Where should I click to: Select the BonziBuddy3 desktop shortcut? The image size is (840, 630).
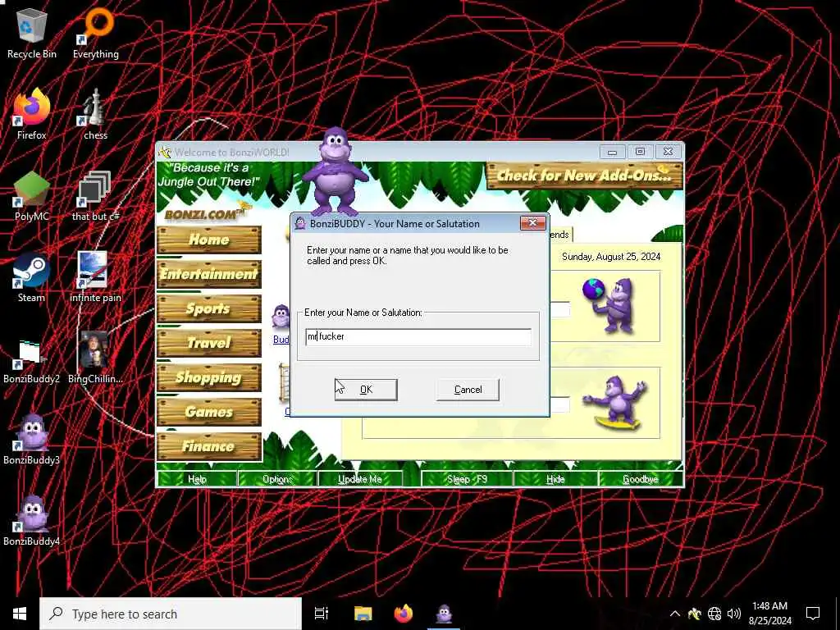pyautogui.click(x=32, y=440)
